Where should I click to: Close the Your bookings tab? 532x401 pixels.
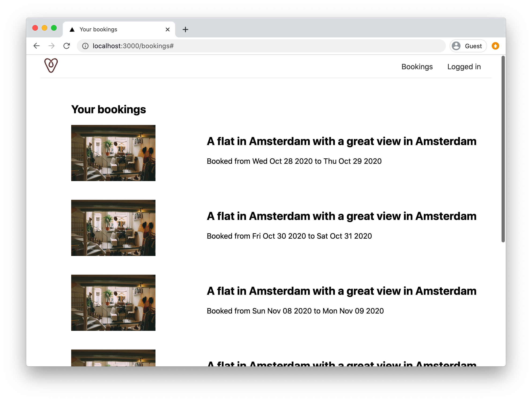coord(168,29)
